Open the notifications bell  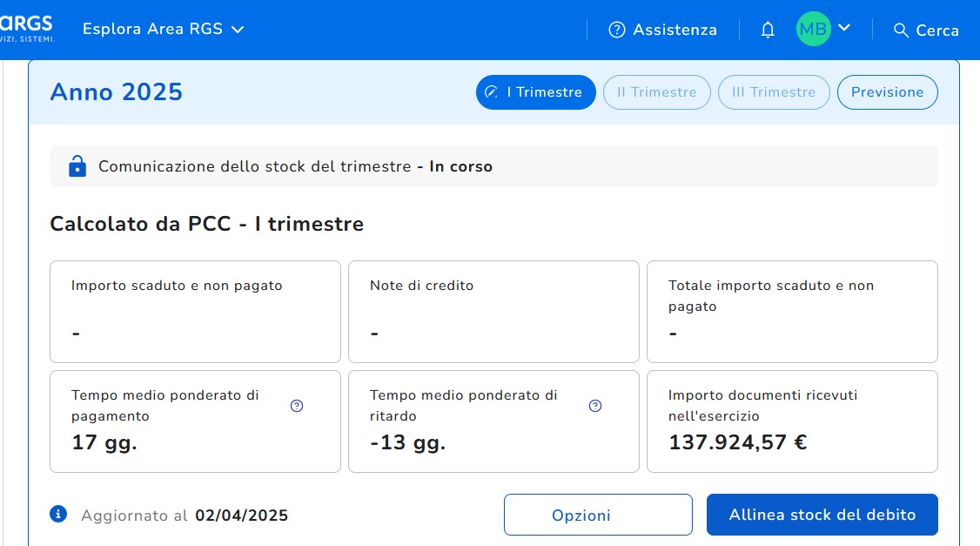tap(768, 30)
